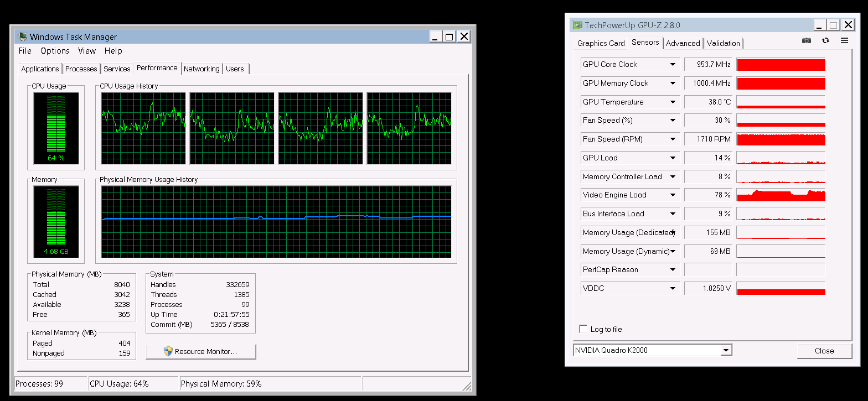Click GPU-Z refresh icon
The image size is (868, 401).
click(825, 40)
